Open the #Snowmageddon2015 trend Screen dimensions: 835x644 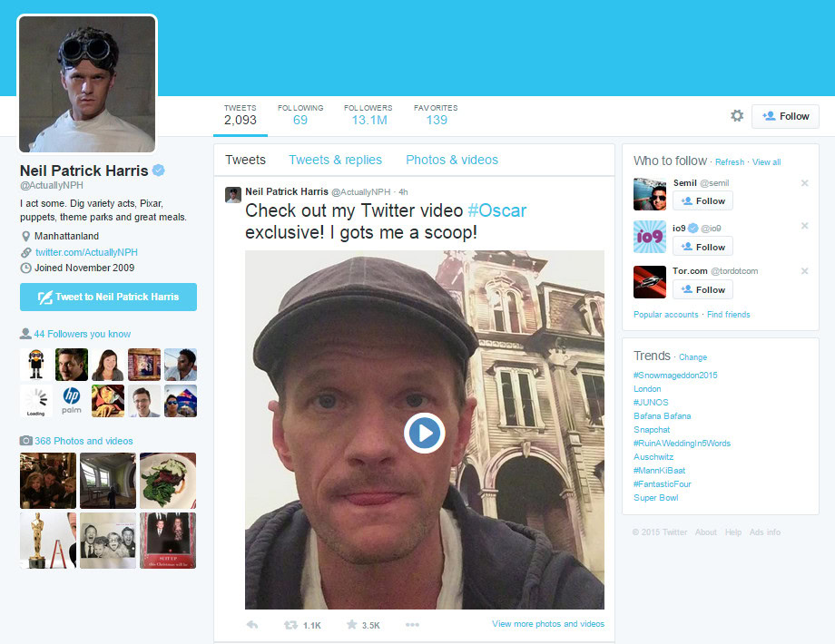coord(675,376)
